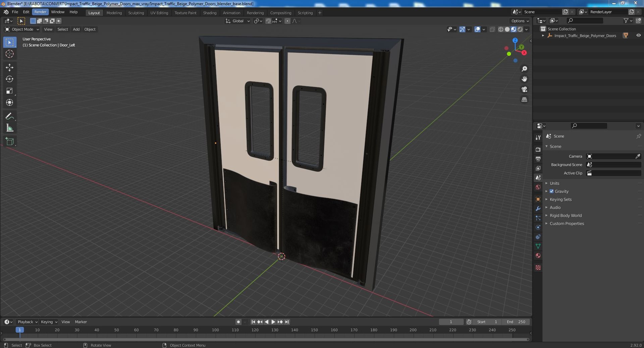644x348 pixels.
Task: Click the viewport zoom magnifier icon
Action: [524, 69]
